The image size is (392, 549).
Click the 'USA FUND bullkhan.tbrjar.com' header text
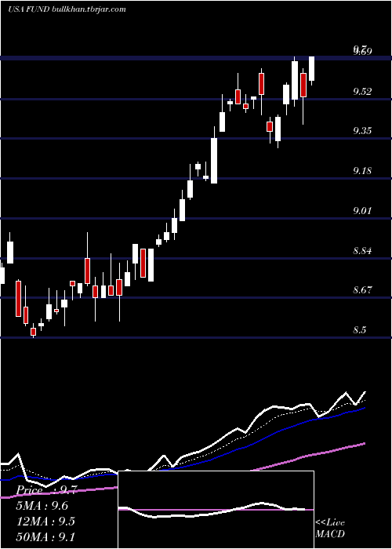tap(67, 9)
